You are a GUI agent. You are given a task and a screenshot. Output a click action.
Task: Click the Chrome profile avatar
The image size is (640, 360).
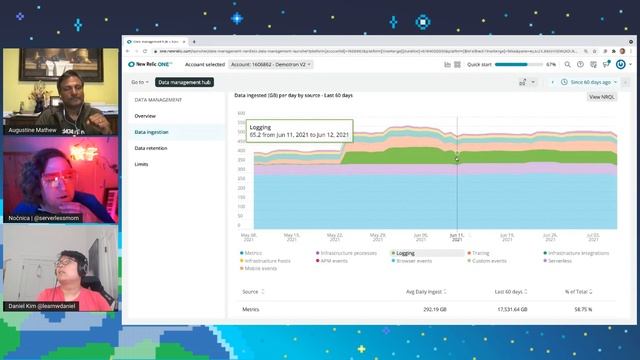coord(622,51)
